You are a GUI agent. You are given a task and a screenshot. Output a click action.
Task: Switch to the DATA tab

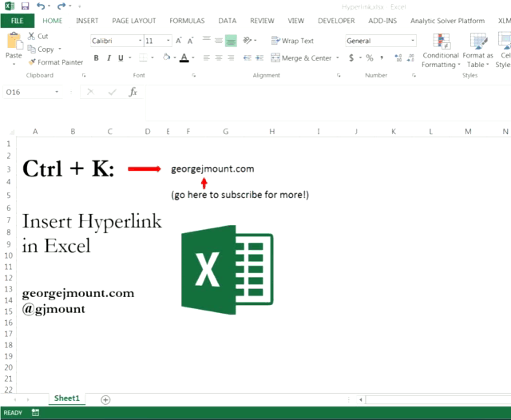pyautogui.click(x=228, y=21)
